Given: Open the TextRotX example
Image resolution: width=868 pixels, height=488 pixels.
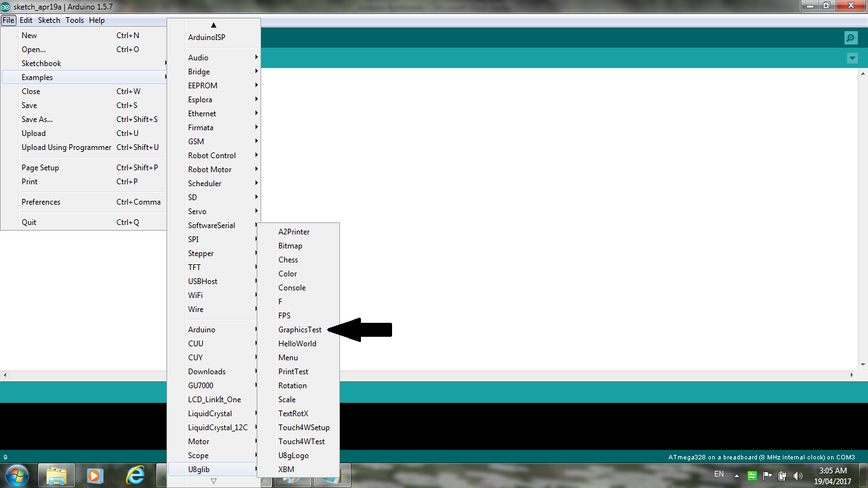Looking at the screenshot, I should pyautogui.click(x=299, y=414).
